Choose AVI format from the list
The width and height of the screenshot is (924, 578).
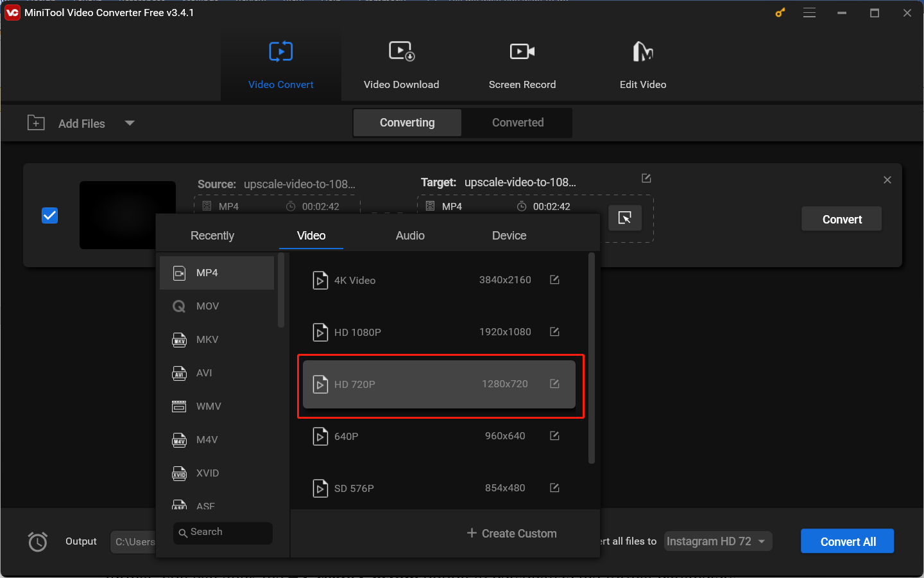pyautogui.click(x=217, y=373)
